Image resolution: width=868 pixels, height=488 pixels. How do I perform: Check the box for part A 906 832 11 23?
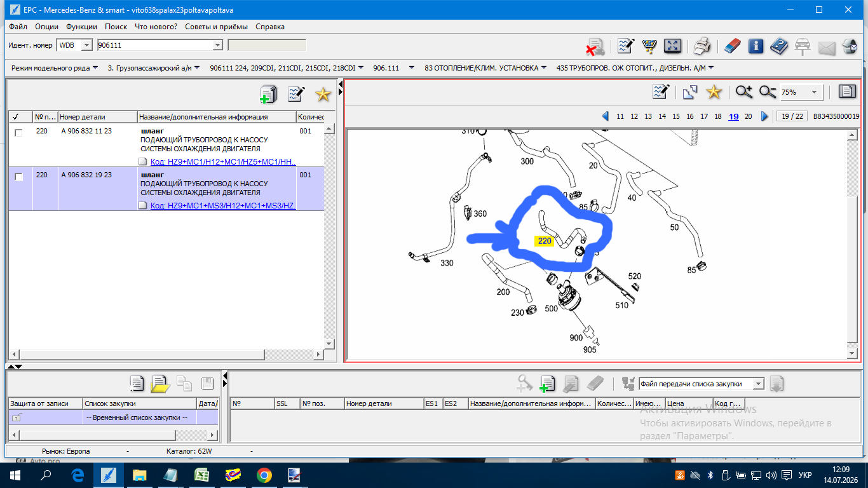click(x=18, y=132)
